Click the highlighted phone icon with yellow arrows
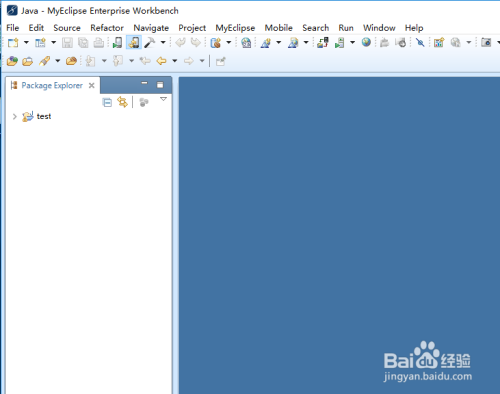The height and width of the screenshot is (394, 500). tap(134, 43)
